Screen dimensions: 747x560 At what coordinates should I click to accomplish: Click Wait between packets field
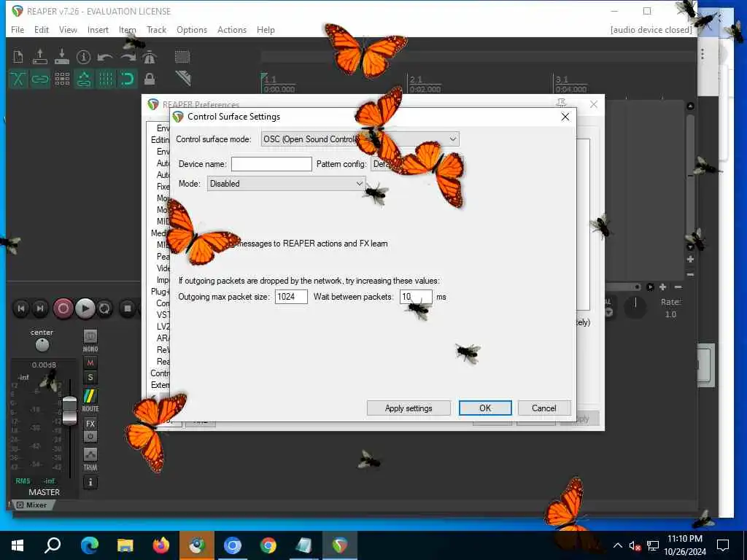pyautogui.click(x=416, y=297)
